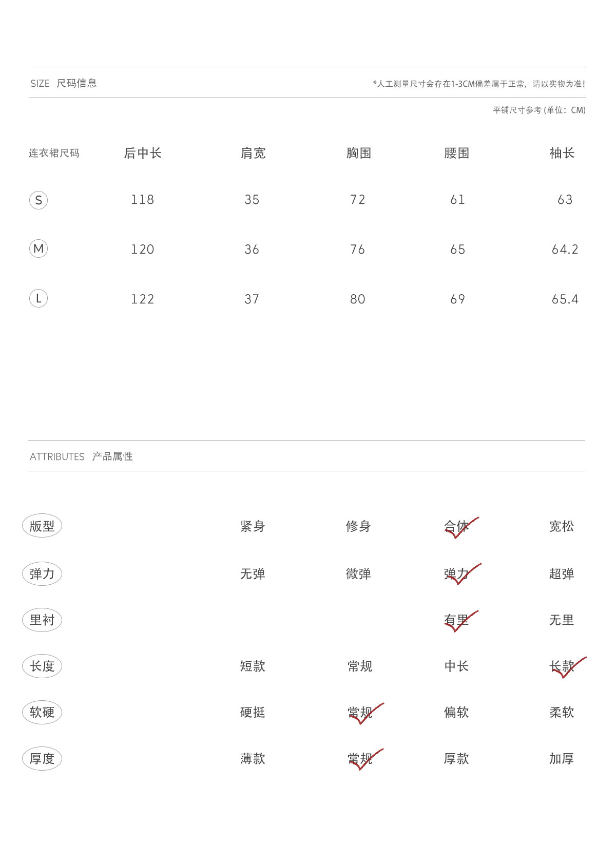Click the checked 合体 fit option
This screenshot has width=616, height=862.
[457, 526]
